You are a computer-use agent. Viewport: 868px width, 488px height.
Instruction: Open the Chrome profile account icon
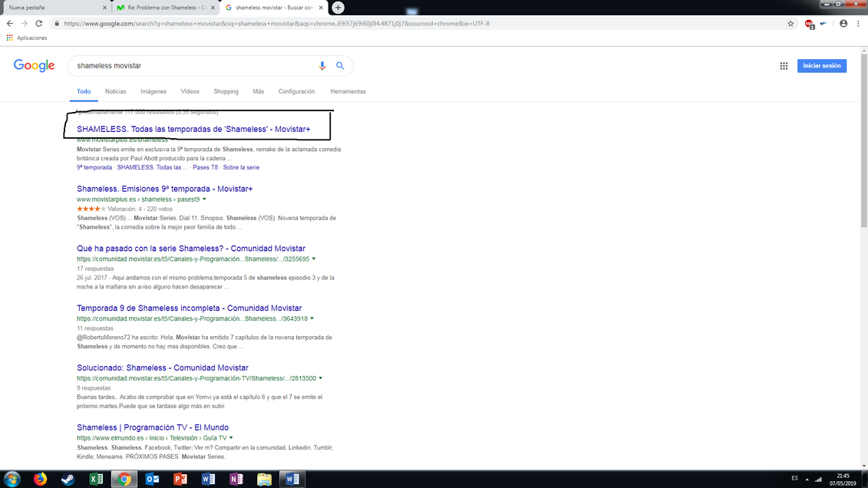843,24
